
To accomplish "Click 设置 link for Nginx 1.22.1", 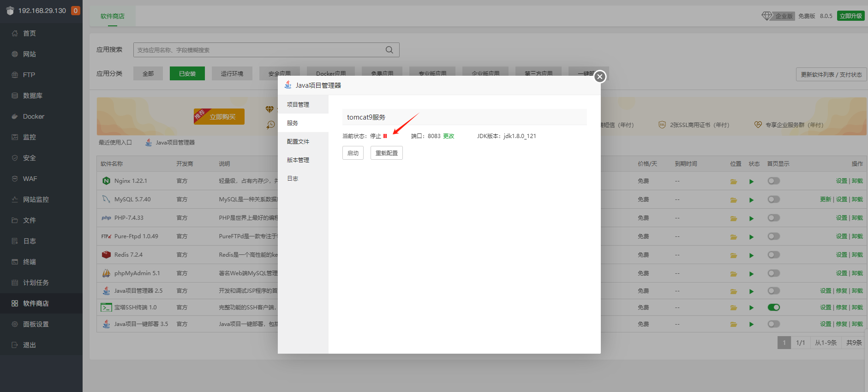I will pos(841,181).
